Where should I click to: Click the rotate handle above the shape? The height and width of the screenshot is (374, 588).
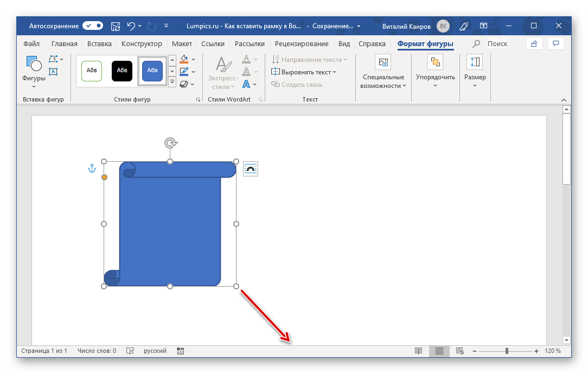tap(170, 143)
